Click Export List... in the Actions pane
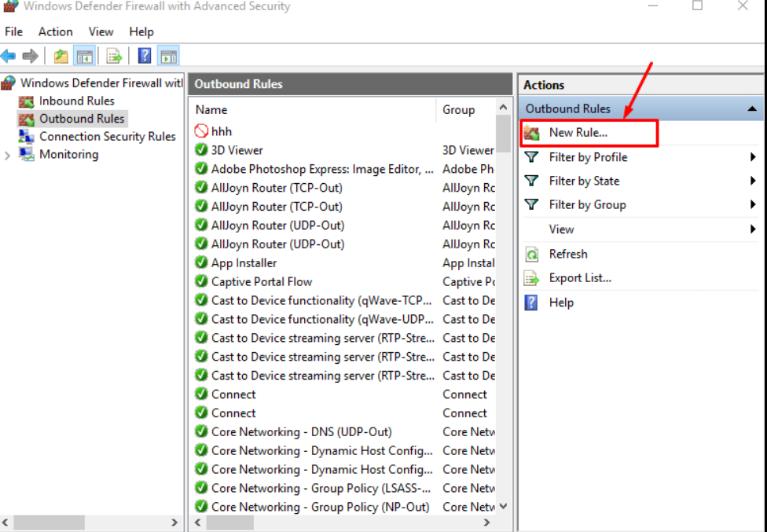This screenshot has width=767, height=532. 580,278
